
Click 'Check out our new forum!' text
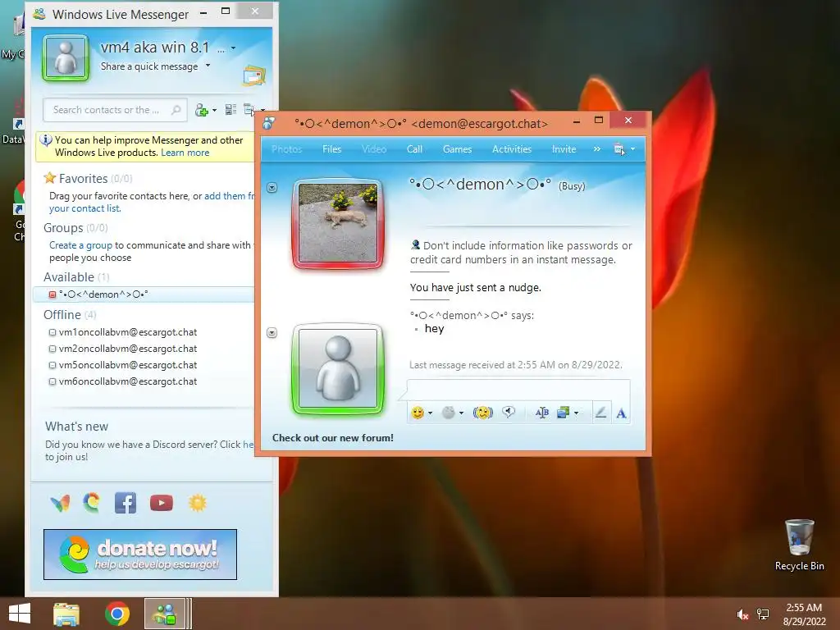coord(333,438)
